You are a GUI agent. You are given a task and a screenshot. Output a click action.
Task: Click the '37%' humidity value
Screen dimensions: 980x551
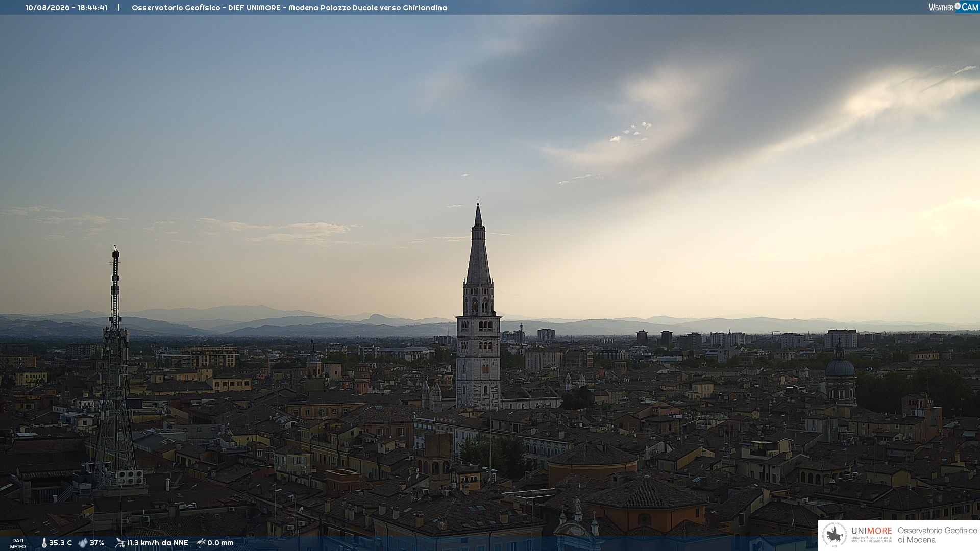tap(97, 543)
